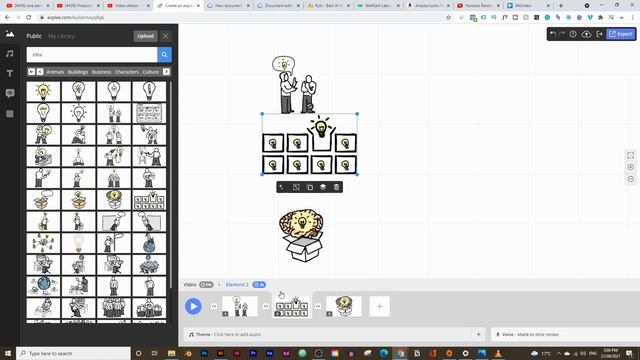Close the image library panel

165,36
